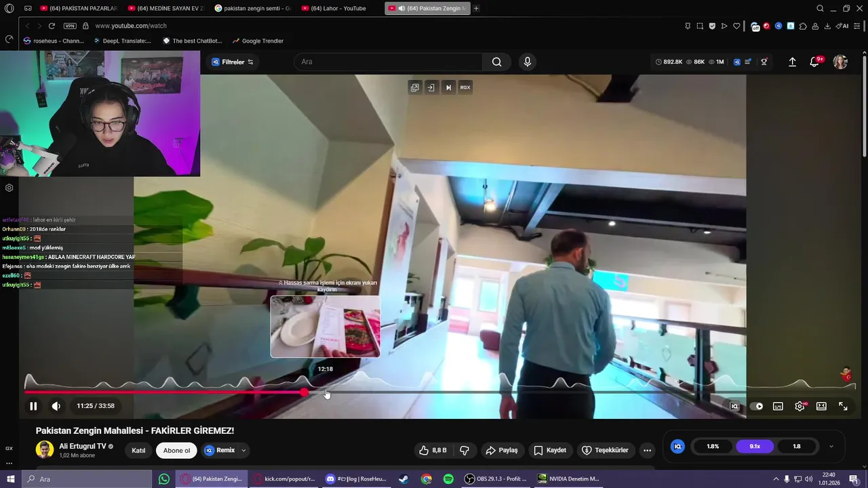The image size is (868, 488).
Task: Dislike the video
Action: pos(465,450)
